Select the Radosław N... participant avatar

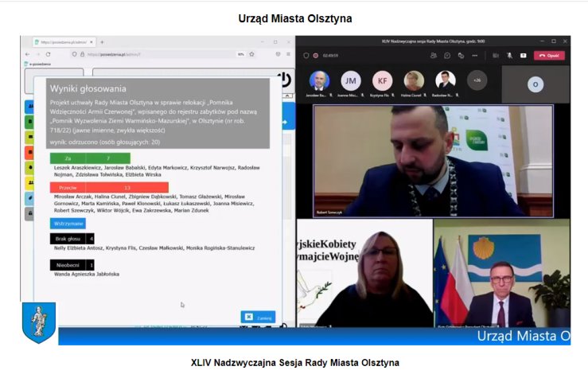tap(445, 80)
